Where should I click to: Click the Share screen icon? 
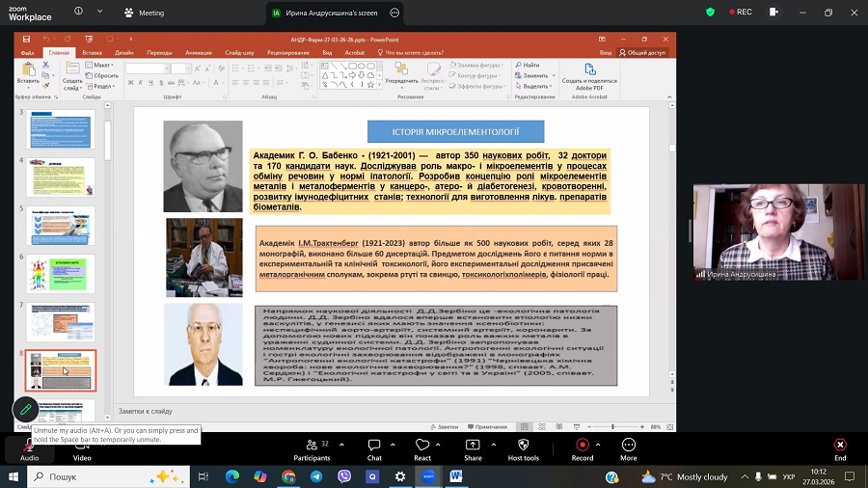pos(473,446)
